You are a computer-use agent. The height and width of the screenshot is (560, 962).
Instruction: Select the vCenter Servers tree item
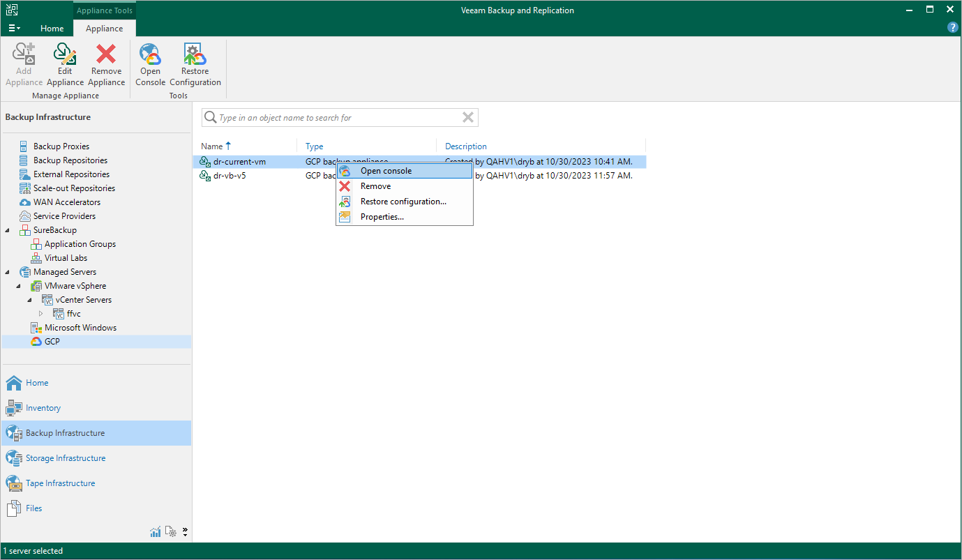[84, 300]
